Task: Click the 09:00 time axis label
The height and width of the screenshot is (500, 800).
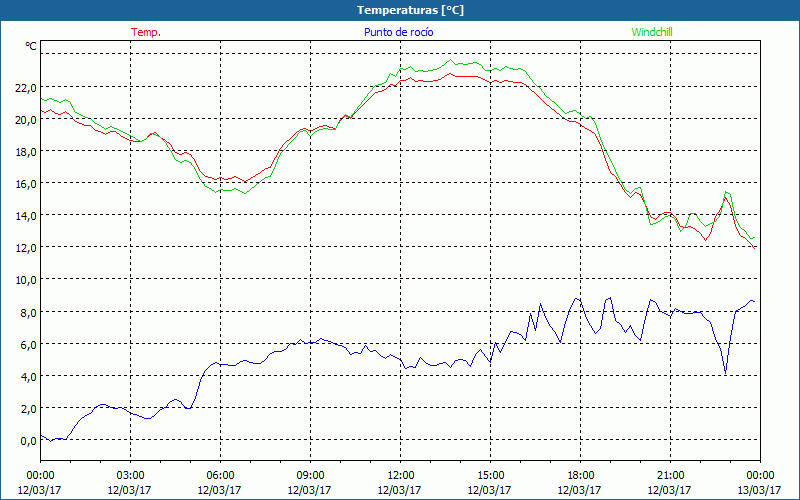Action: (310, 476)
